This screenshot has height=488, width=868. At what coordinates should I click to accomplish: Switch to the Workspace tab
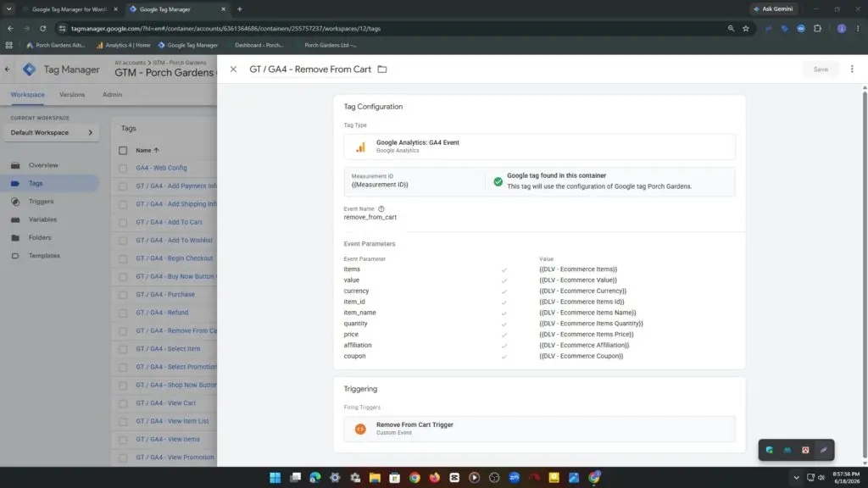pos(28,95)
